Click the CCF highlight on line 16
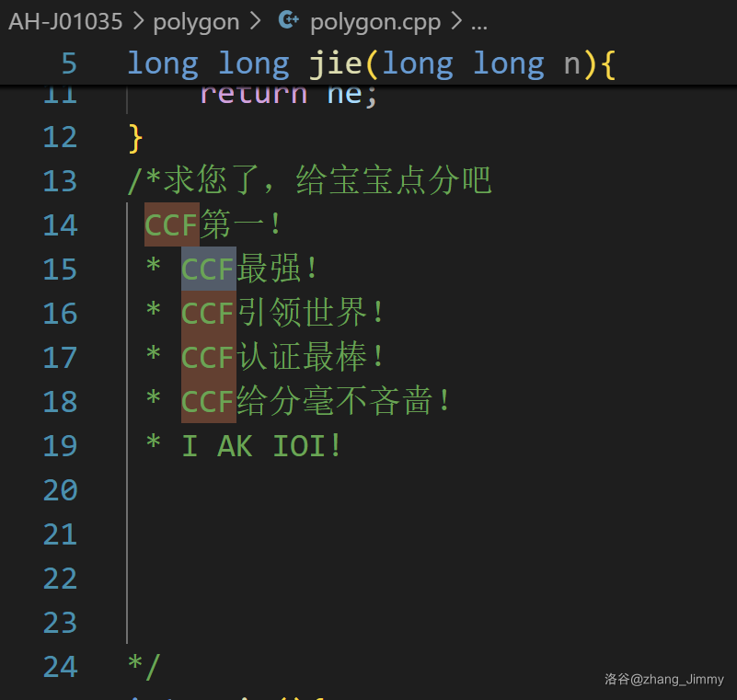Screen dimensions: 737x700 coord(208,314)
